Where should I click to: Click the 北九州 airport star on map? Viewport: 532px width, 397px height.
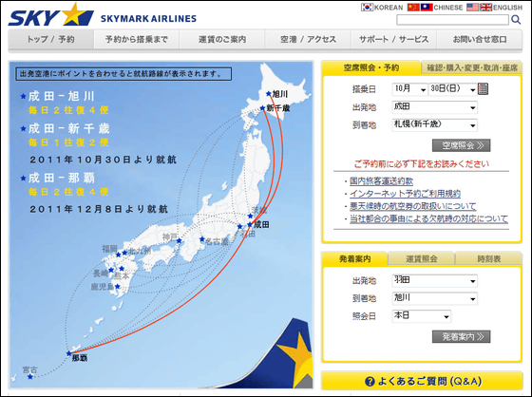[124, 253]
